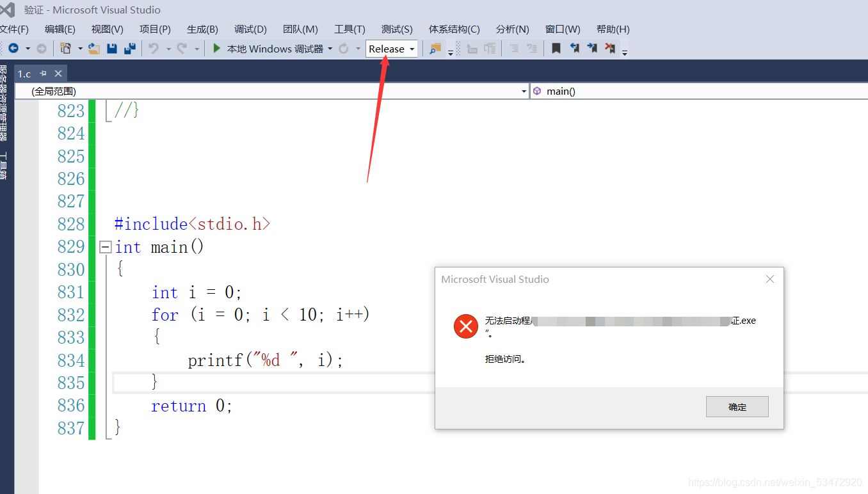
Task: Collapse the int main() code block
Action: point(106,247)
